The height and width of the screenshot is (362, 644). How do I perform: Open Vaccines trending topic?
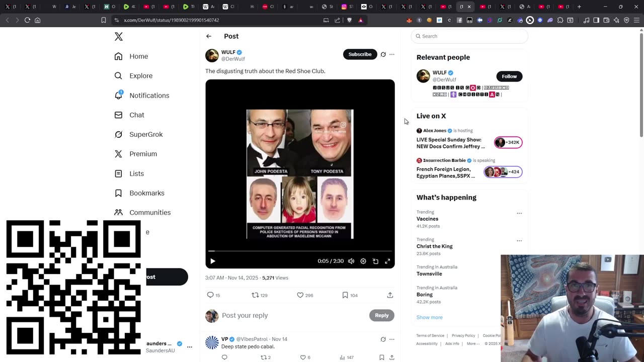coord(427,219)
